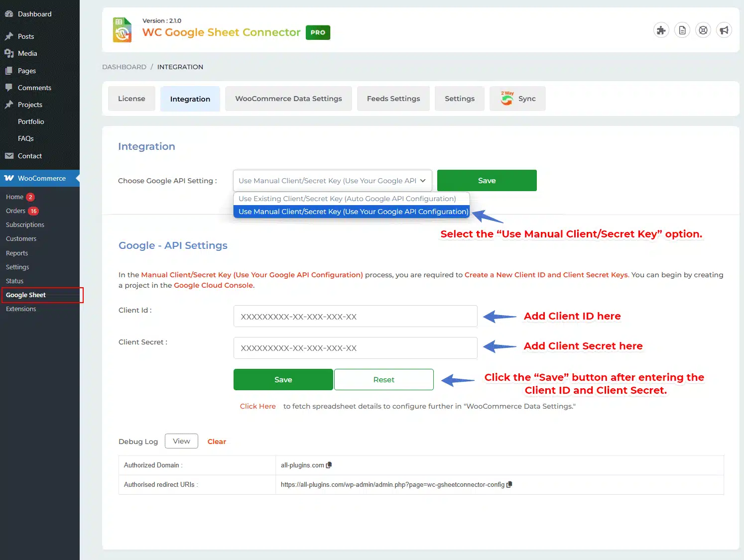Select Use Existing Client/Secret Key option
Screen dimensions: 744x560
click(x=347, y=199)
